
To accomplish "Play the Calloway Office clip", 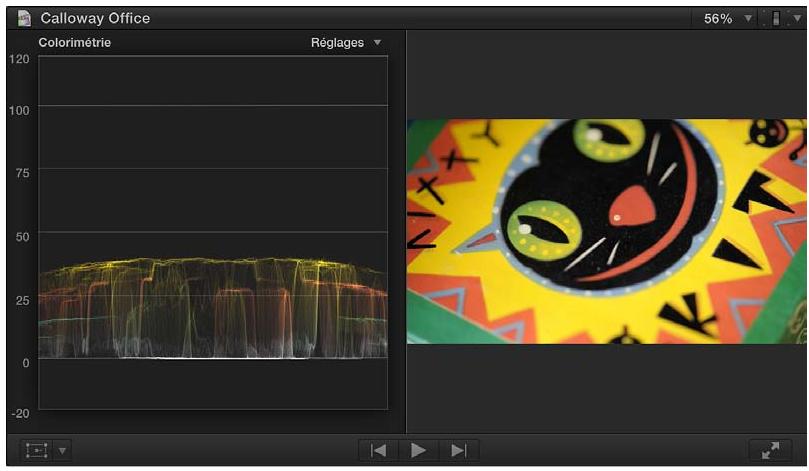I will coord(418,450).
